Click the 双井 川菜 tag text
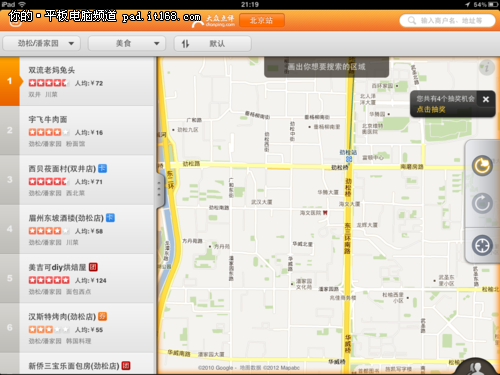The image size is (500, 375). [x=43, y=94]
